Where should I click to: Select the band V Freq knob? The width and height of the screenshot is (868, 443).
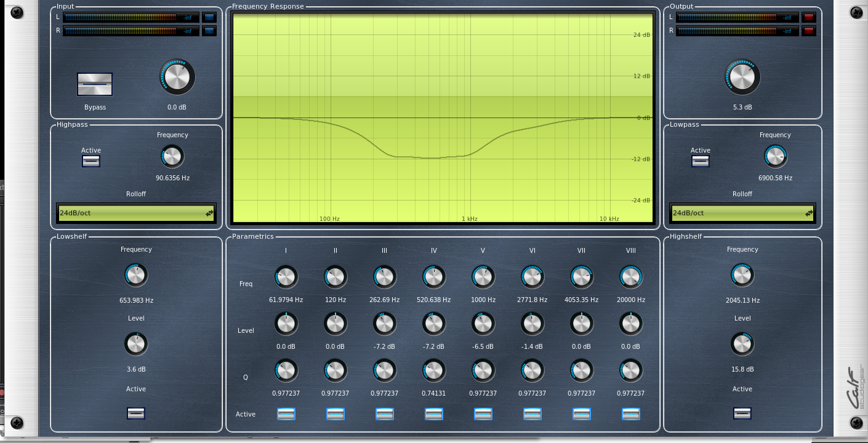click(483, 277)
